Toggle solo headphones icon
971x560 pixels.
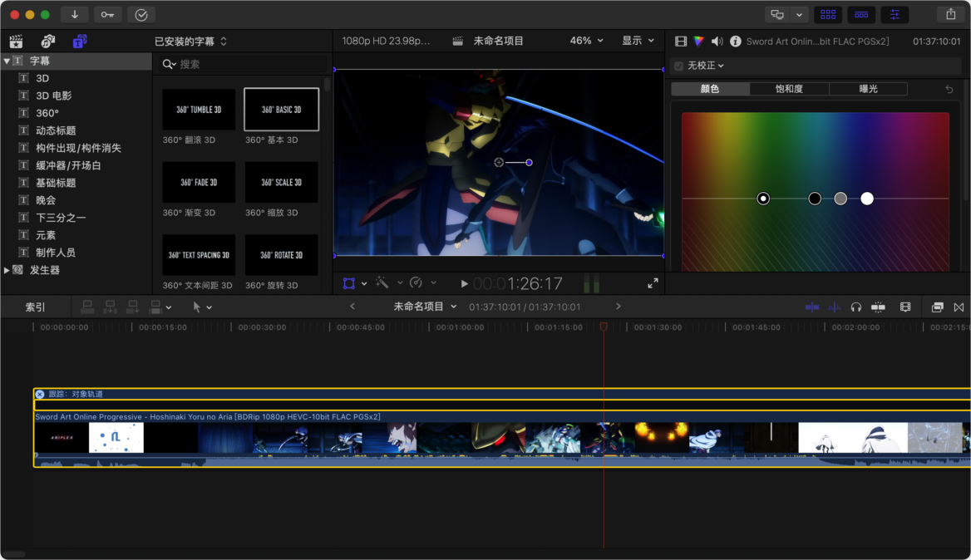point(855,307)
